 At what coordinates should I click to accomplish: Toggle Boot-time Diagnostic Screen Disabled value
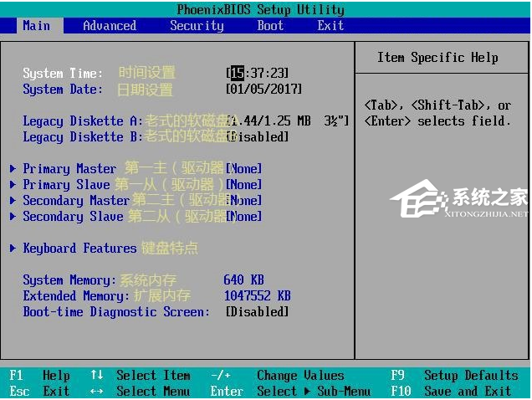(x=258, y=311)
